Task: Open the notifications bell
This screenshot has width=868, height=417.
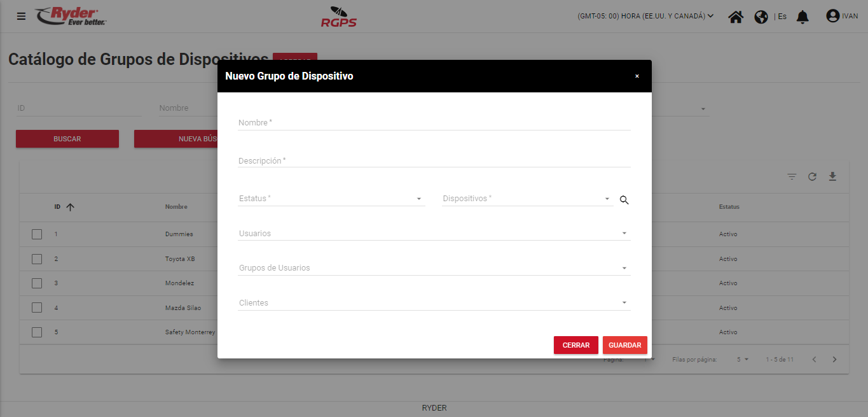Action: point(803,17)
